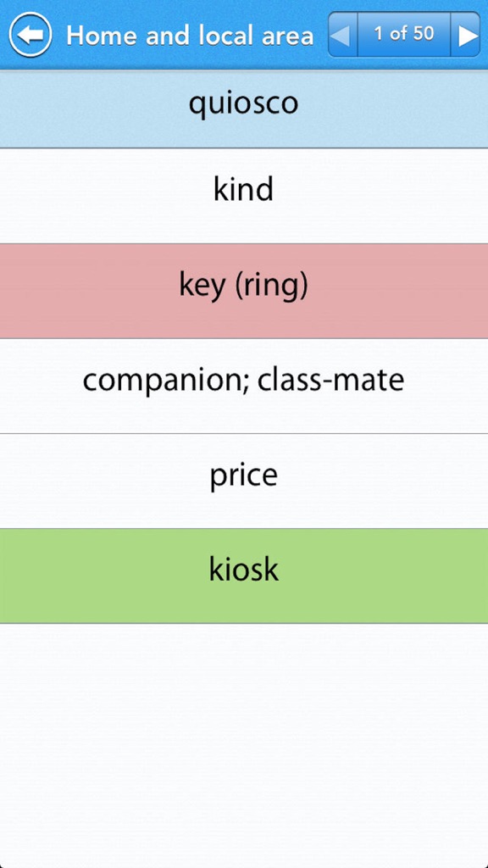Tap the greyed-out backward triangle in navigator
Image resolution: width=488 pixels, height=868 pixels.
[x=342, y=35]
